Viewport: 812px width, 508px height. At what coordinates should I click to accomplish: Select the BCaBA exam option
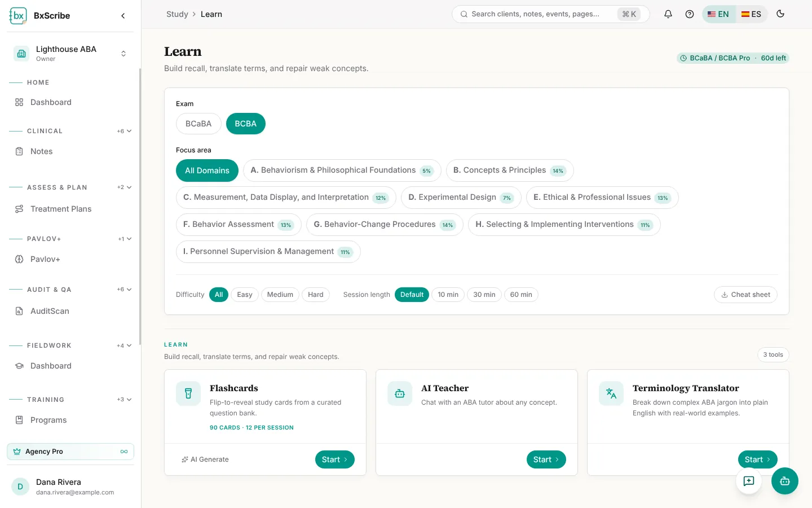coord(198,124)
